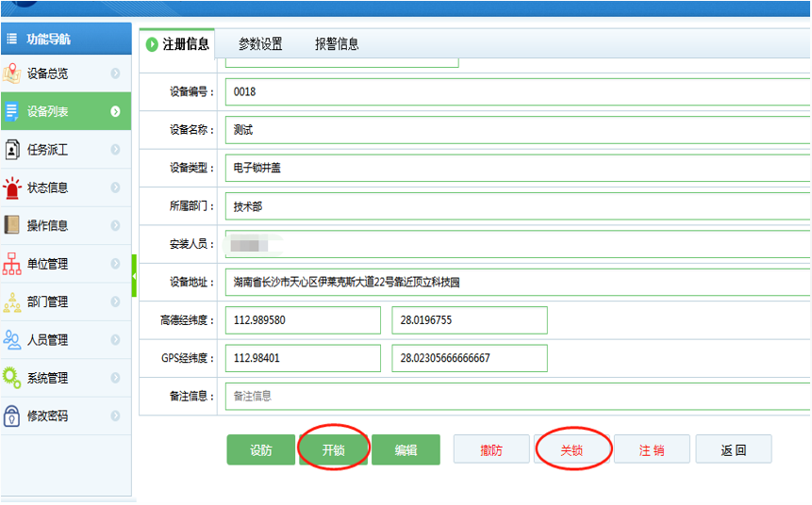Click the green 设防 button
The image size is (812, 505).
pyautogui.click(x=261, y=450)
